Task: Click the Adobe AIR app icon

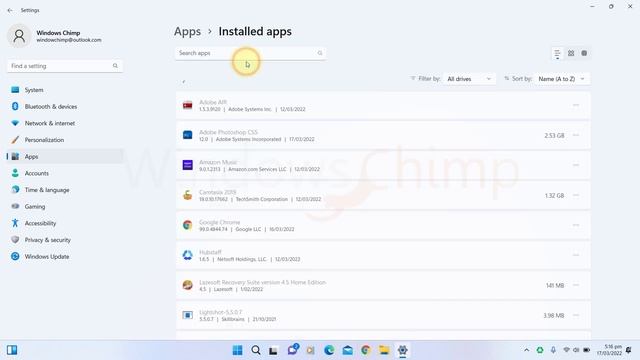Action: (x=187, y=105)
